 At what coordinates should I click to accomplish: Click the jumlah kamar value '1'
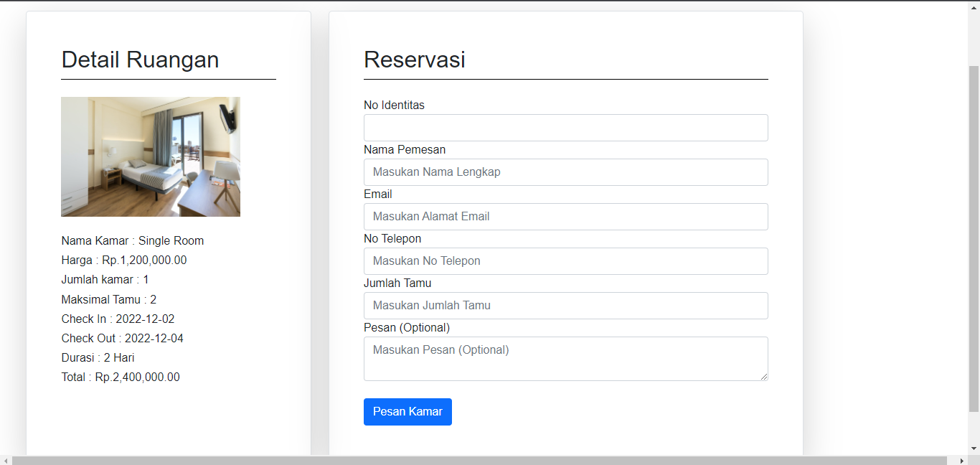pyautogui.click(x=146, y=279)
